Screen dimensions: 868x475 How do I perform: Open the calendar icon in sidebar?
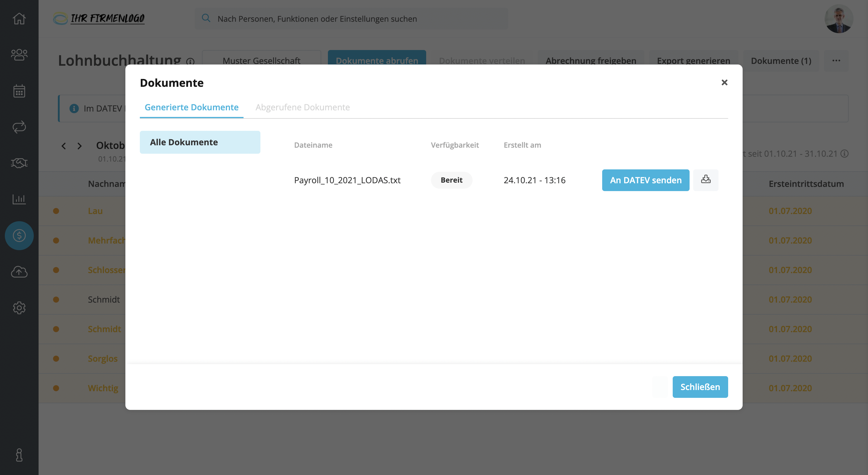[19, 91]
